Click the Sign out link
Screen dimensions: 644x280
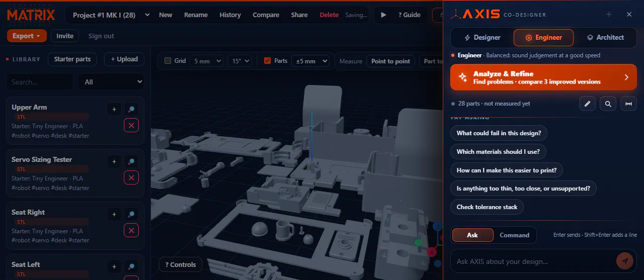101,36
